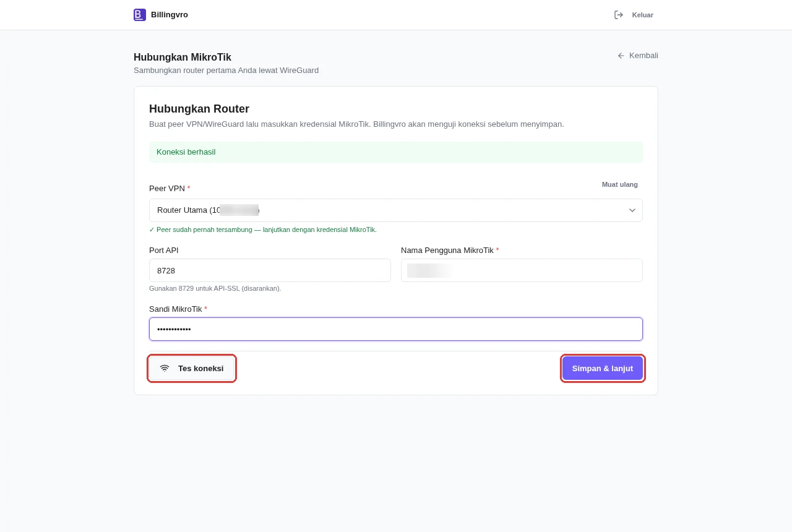Screen dimensions: 792x532
Task: Click Simpan & lanjut button
Action: 603,368
